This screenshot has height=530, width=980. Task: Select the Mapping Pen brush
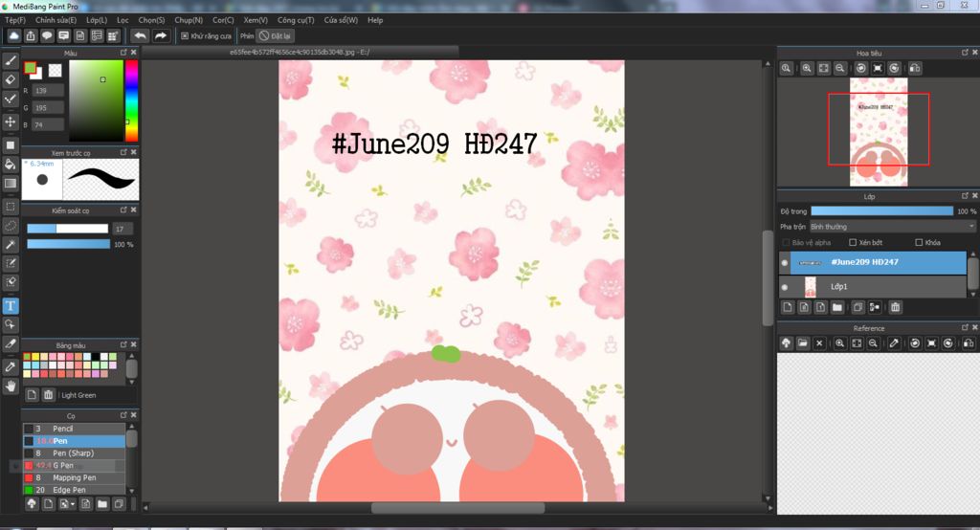click(x=74, y=477)
